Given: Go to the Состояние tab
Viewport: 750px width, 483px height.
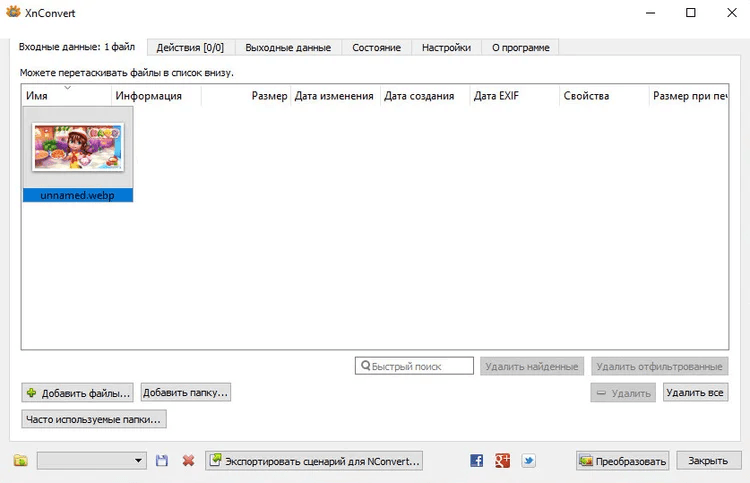Looking at the screenshot, I should tap(376, 47).
